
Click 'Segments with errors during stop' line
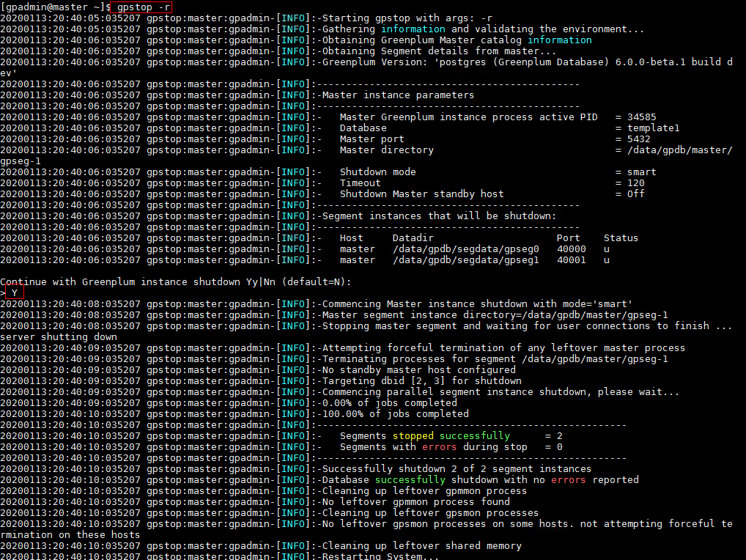click(451, 447)
